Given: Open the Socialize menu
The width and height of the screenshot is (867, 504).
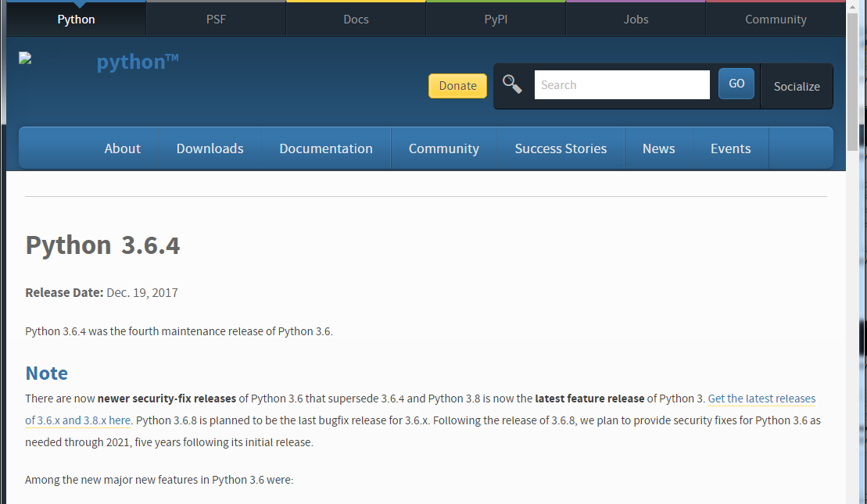Looking at the screenshot, I should coord(797,86).
